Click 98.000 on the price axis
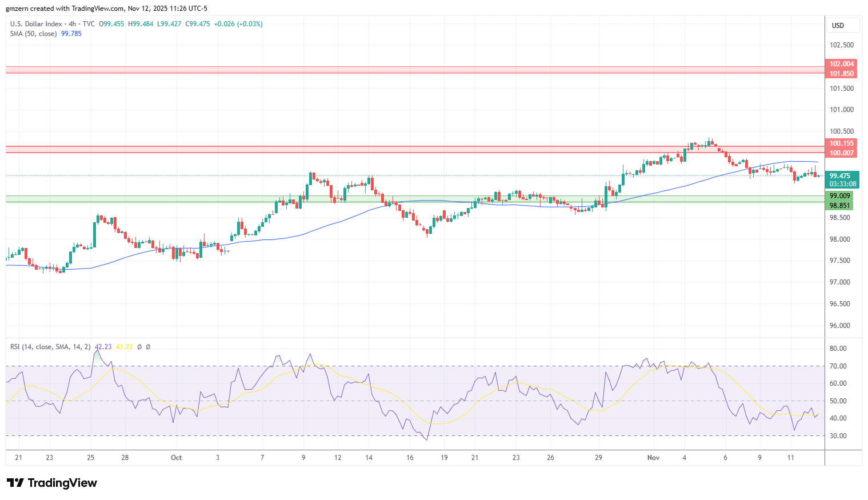This screenshot has width=868, height=500. click(840, 239)
